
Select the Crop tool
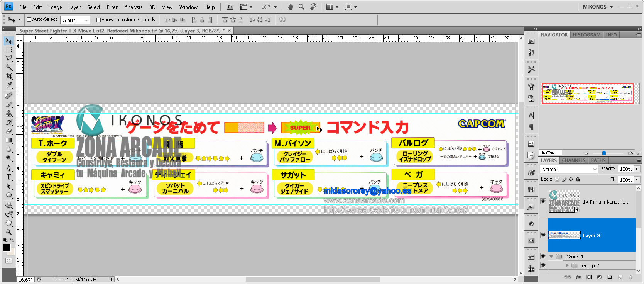point(9,77)
